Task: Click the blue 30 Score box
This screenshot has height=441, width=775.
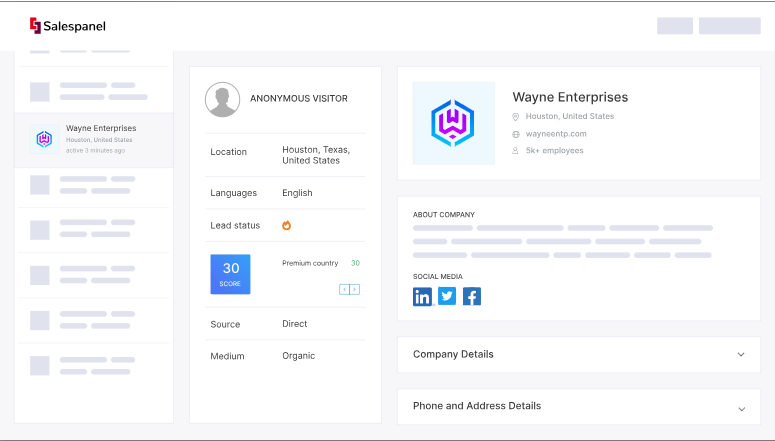Action: click(230, 274)
